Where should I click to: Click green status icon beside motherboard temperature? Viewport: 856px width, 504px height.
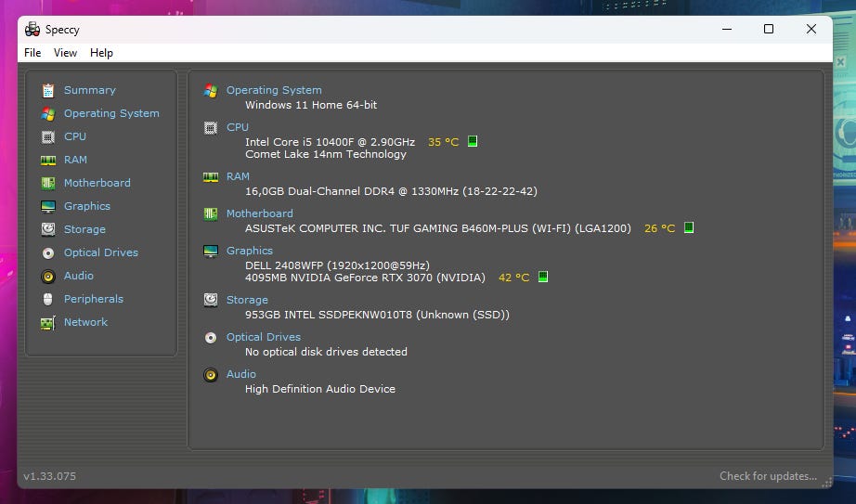tap(689, 227)
